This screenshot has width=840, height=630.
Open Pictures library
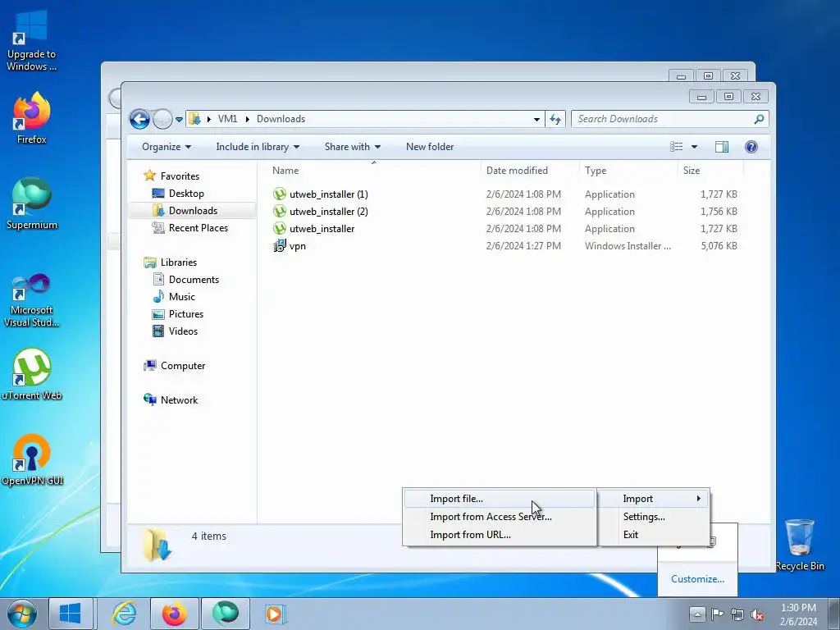pyautogui.click(x=186, y=314)
